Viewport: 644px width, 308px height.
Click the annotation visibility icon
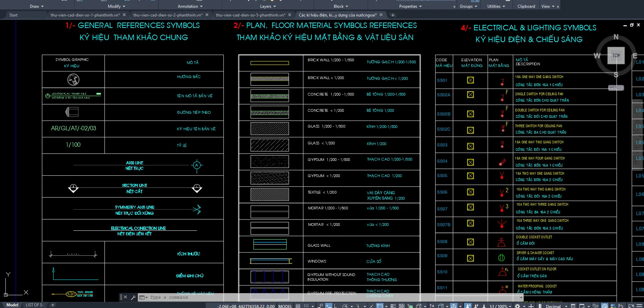point(468,306)
